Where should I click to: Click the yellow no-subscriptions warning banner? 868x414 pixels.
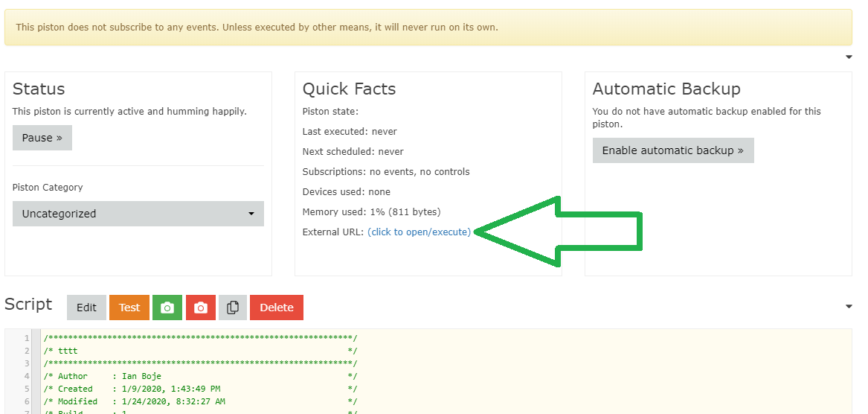tap(428, 27)
